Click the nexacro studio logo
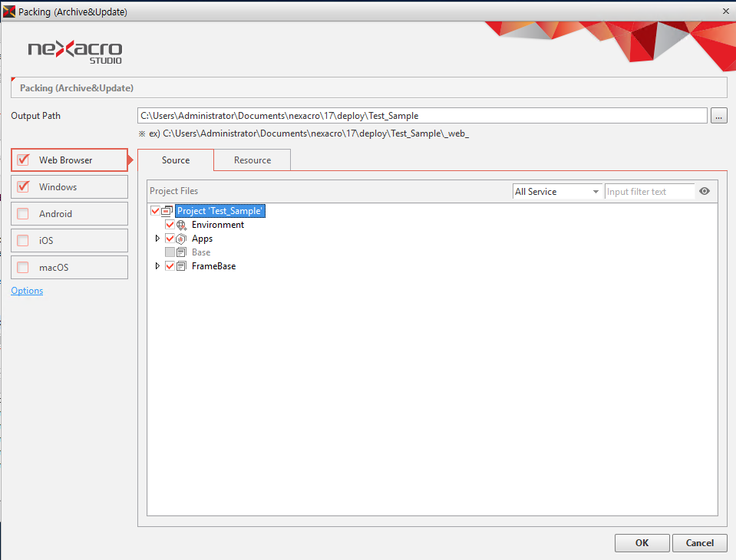The image size is (736, 560). click(74, 51)
